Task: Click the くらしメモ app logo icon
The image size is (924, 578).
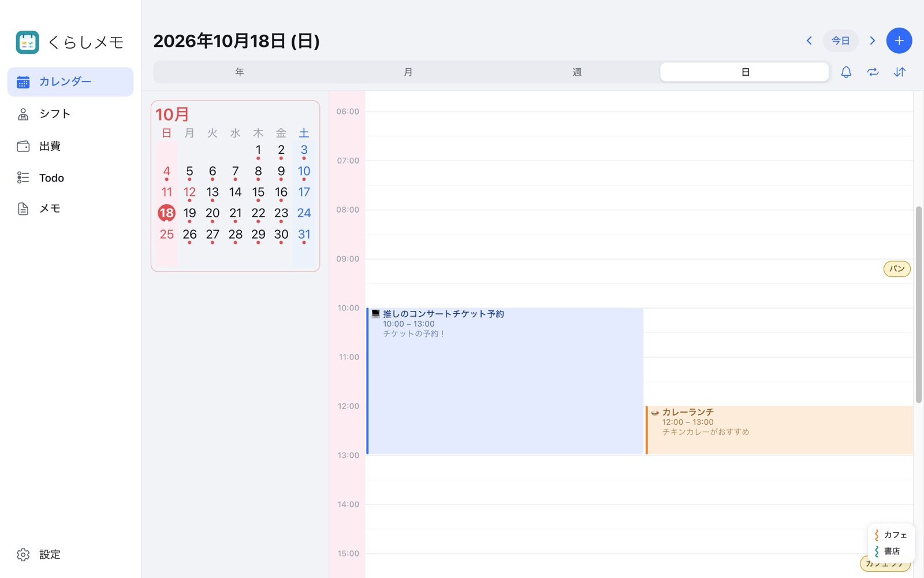Action: (27, 42)
